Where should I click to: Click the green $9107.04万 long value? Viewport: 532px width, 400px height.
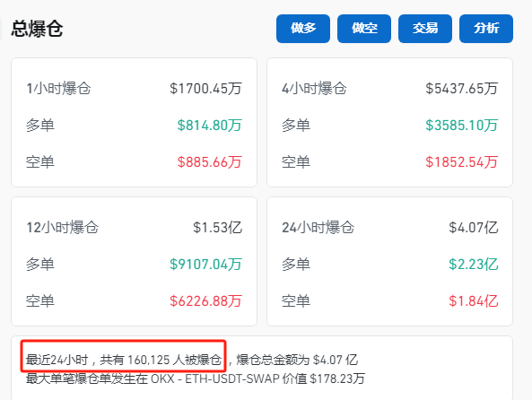205,265
